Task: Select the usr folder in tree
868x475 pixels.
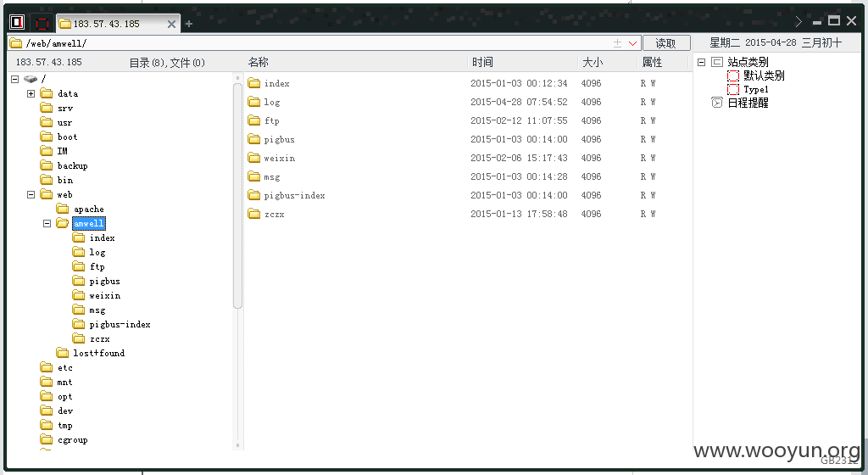Action: point(57,122)
